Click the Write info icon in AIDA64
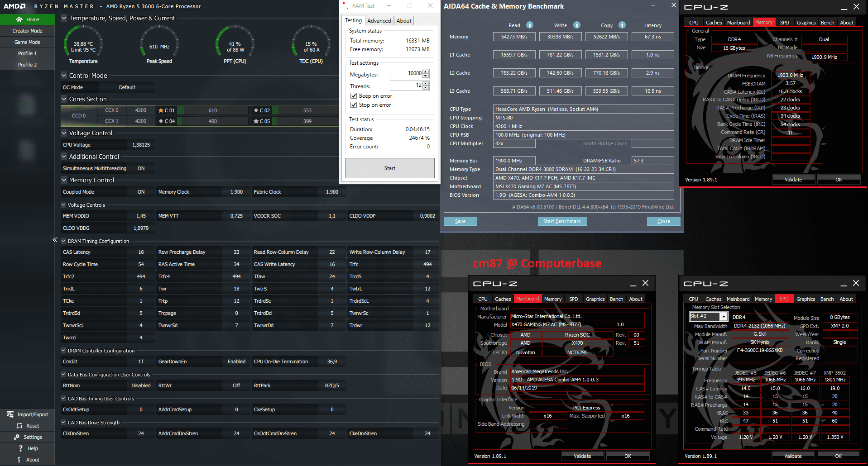The height and width of the screenshot is (466, 868). point(577,25)
